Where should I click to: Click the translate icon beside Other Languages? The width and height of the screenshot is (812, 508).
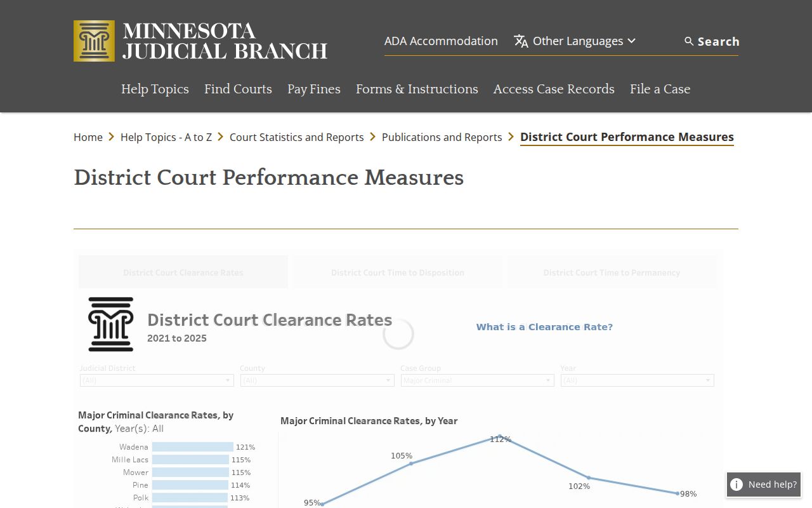click(521, 41)
